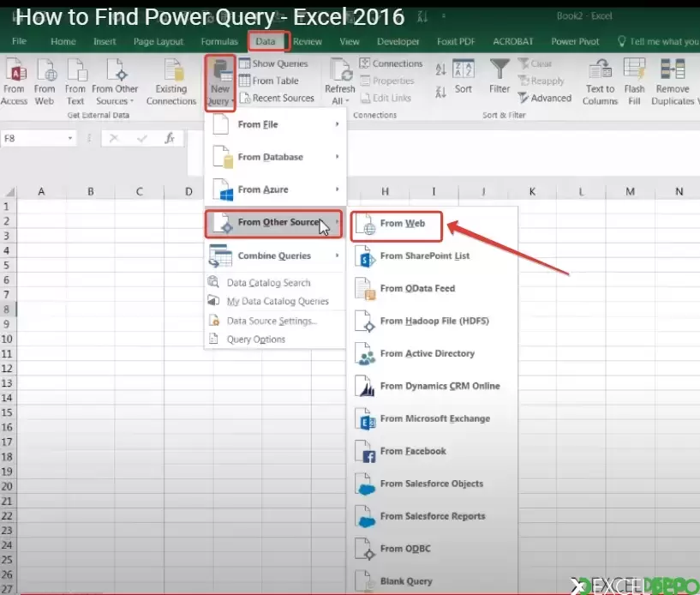This screenshot has width=700, height=595.
Task: Toggle the Filter funnel
Action: tap(500, 76)
